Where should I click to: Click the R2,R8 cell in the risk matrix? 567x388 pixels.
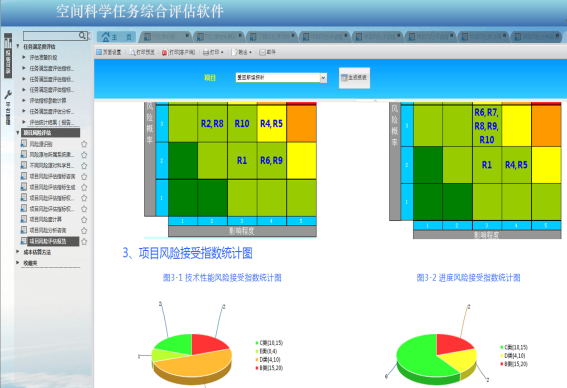212,124
